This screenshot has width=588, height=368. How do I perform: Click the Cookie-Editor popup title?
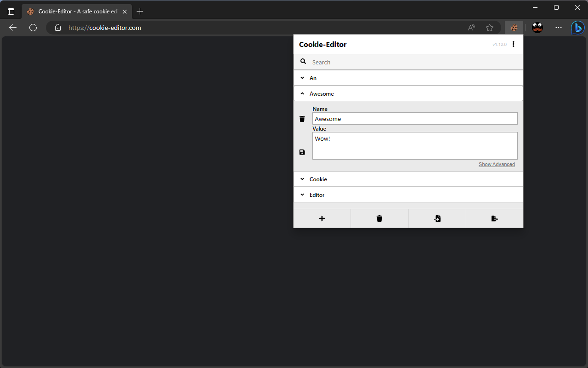(322, 45)
